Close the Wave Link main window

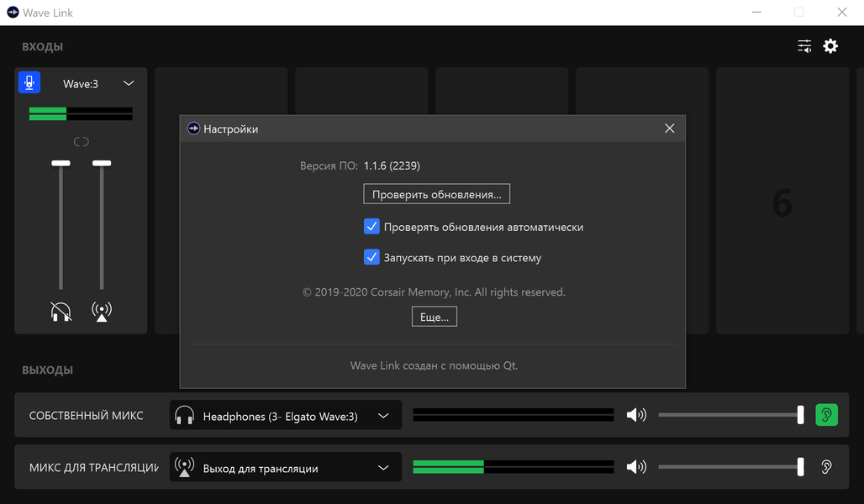point(842,12)
